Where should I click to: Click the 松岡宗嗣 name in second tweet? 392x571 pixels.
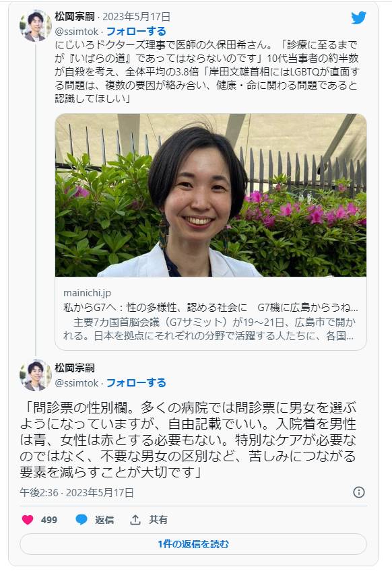click(x=75, y=368)
